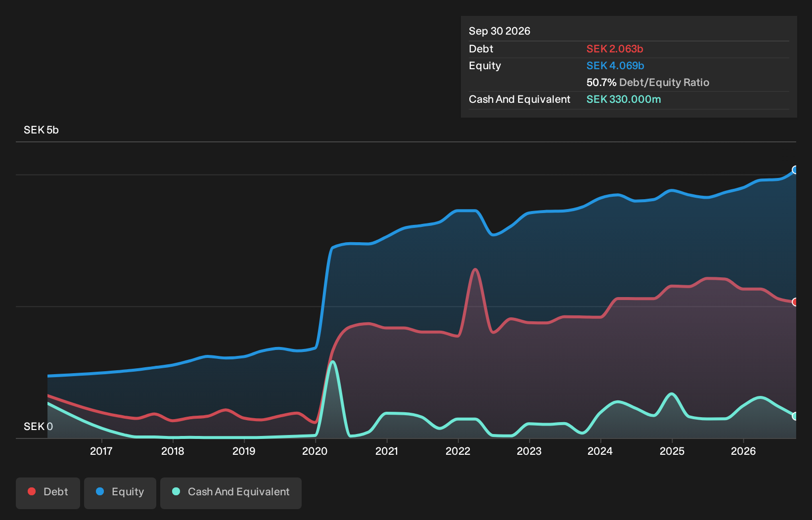Click the 2019 x-axis label
Screen dimensions: 812x520
(244, 451)
